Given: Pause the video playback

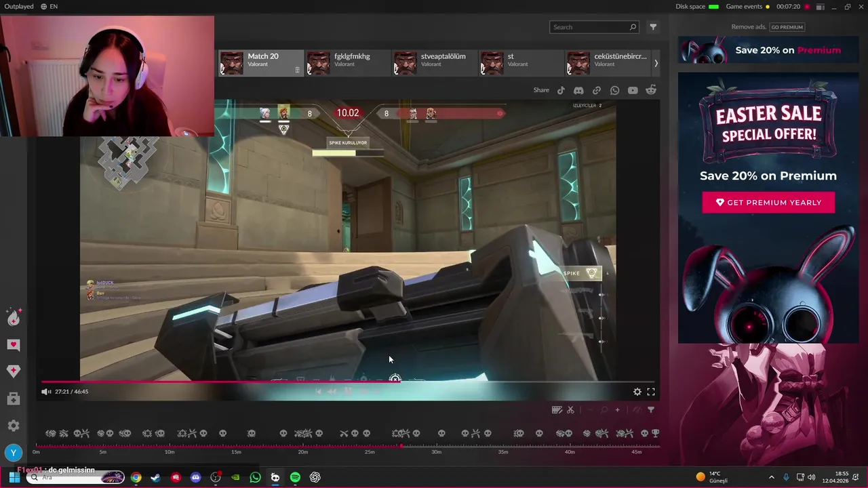Looking at the screenshot, I should 348,391.
